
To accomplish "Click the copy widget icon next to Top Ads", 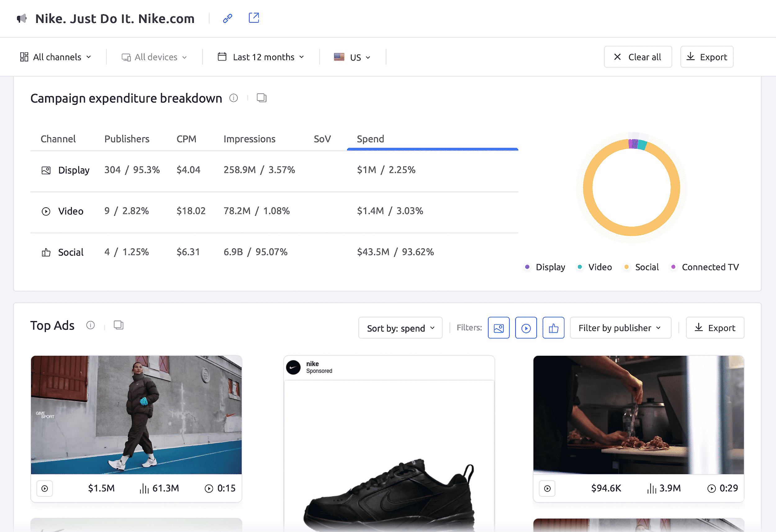I will [118, 325].
